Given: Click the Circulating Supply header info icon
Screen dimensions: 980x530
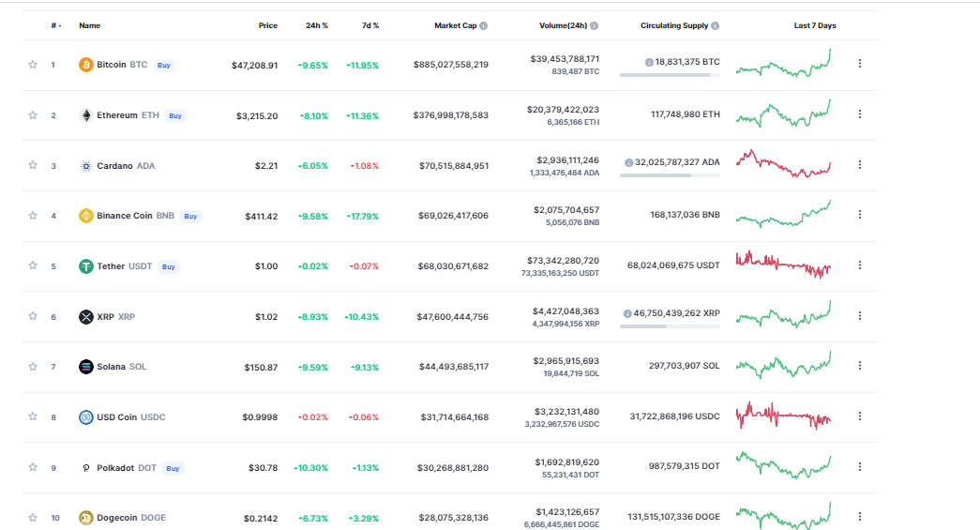Looking at the screenshot, I should click(715, 25).
